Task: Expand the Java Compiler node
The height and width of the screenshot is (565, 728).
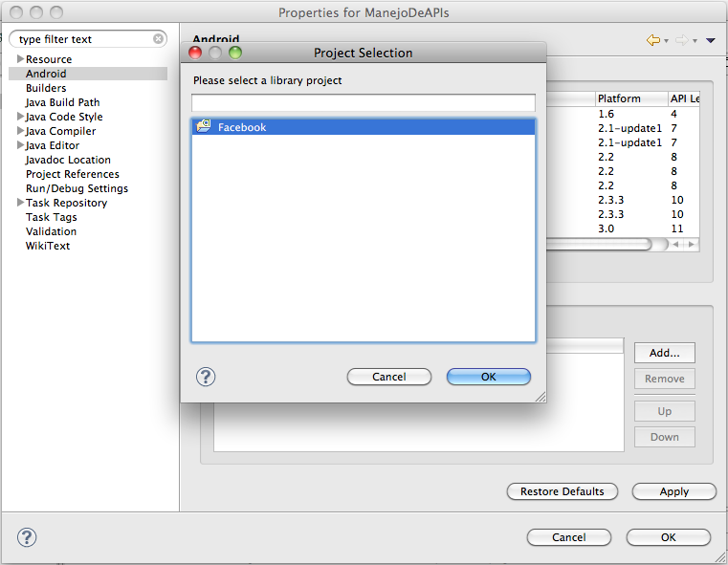Action: click(x=20, y=130)
